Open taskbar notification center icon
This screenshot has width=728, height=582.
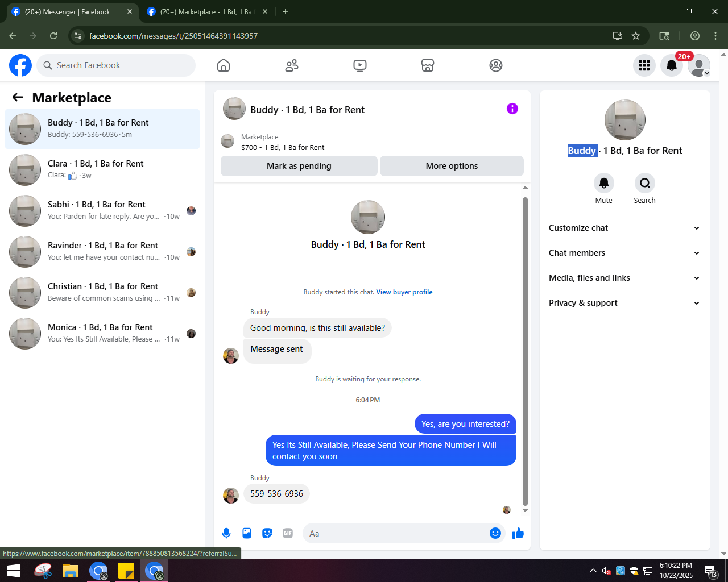point(710,571)
